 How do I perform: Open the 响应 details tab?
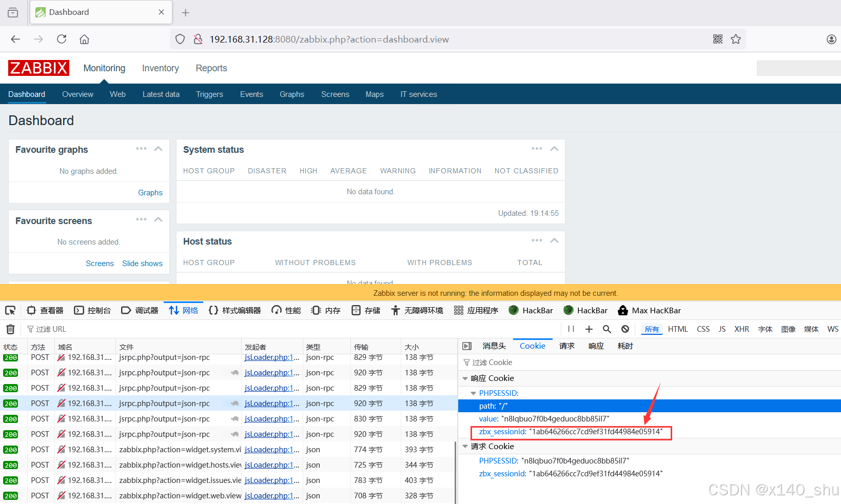pyautogui.click(x=596, y=346)
